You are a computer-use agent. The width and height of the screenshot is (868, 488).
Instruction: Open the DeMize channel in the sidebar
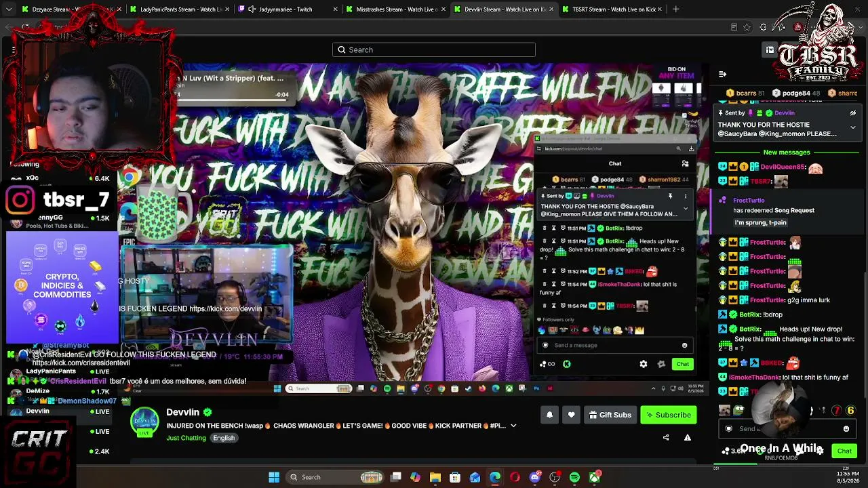click(37, 391)
